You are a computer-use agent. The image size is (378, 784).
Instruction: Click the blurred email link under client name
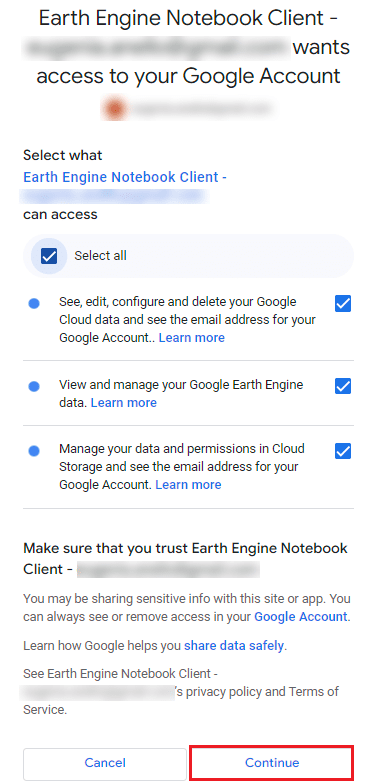(x=113, y=196)
